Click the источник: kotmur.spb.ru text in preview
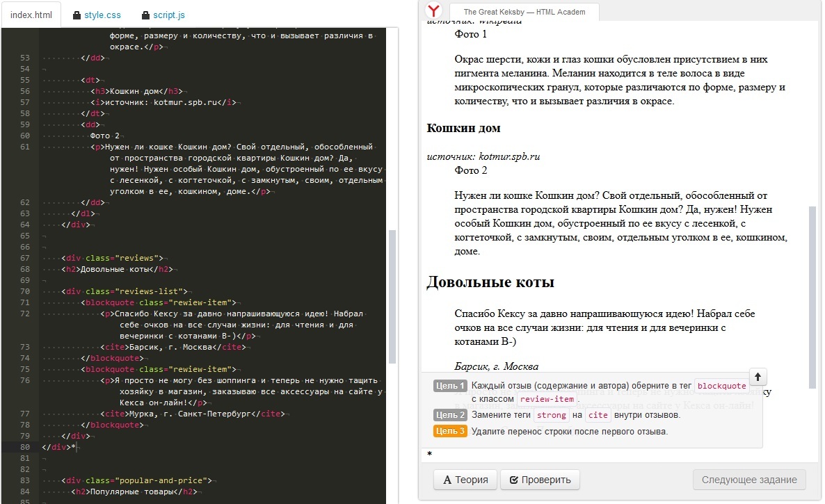Image resolution: width=825 pixels, height=504 pixels. point(483,156)
